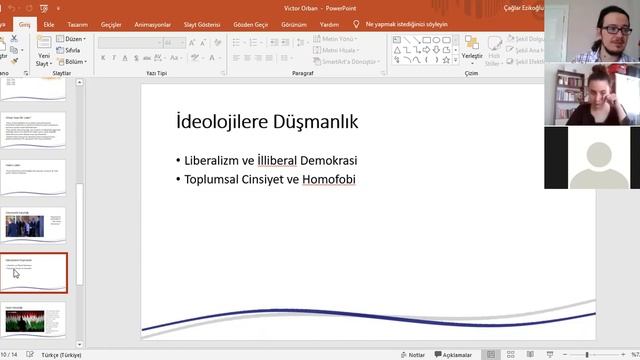Open the Yazı Tipi font dialog launcher
This screenshot has width=640, height=360.
click(x=223, y=73)
